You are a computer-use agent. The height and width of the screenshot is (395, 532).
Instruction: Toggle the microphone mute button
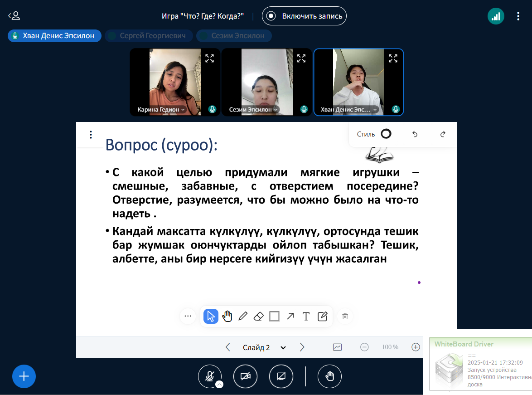(x=209, y=376)
